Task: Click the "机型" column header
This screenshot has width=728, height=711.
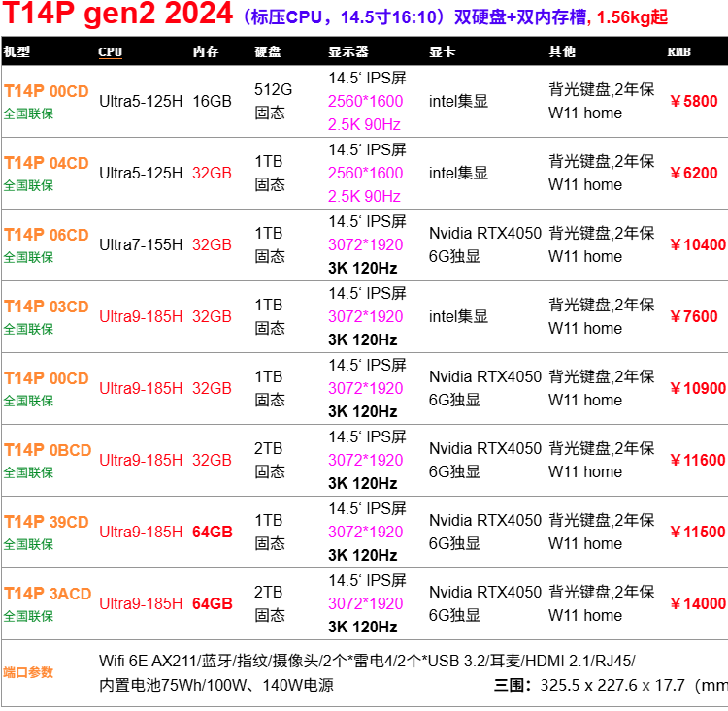Action: click(x=17, y=51)
